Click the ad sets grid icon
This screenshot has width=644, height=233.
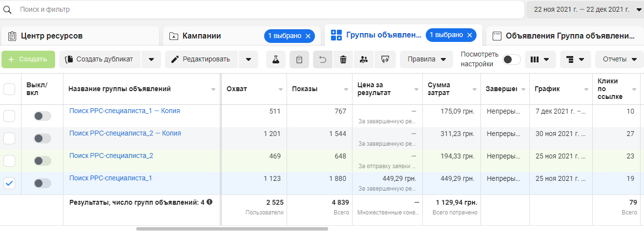[336, 35]
